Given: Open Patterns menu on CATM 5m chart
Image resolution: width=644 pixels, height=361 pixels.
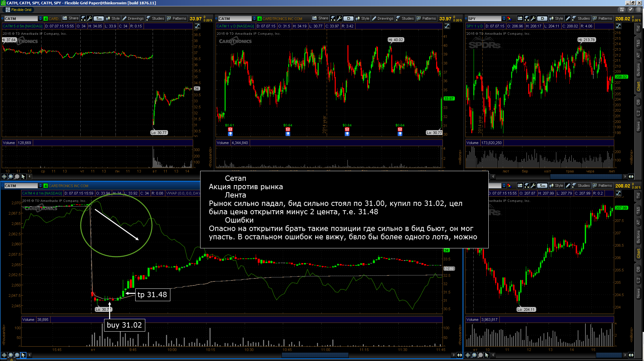Looking at the screenshot, I should [x=177, y=18].
